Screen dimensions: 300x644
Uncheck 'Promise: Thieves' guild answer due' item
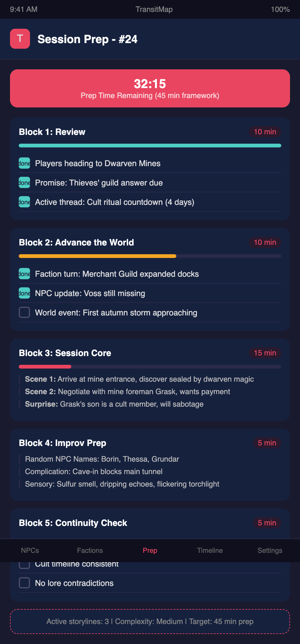24,183
